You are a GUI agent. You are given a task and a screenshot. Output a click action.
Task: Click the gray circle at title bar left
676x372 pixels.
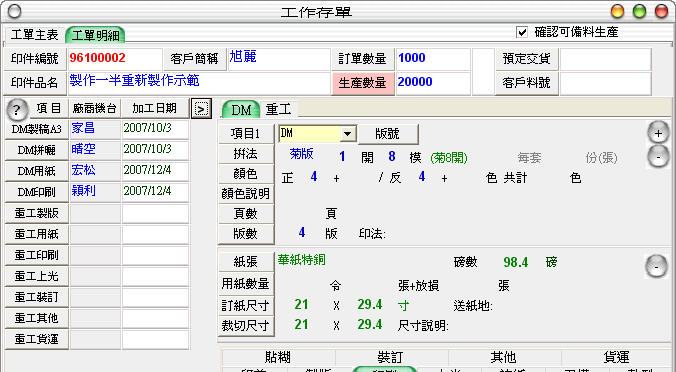click(14, 12)
